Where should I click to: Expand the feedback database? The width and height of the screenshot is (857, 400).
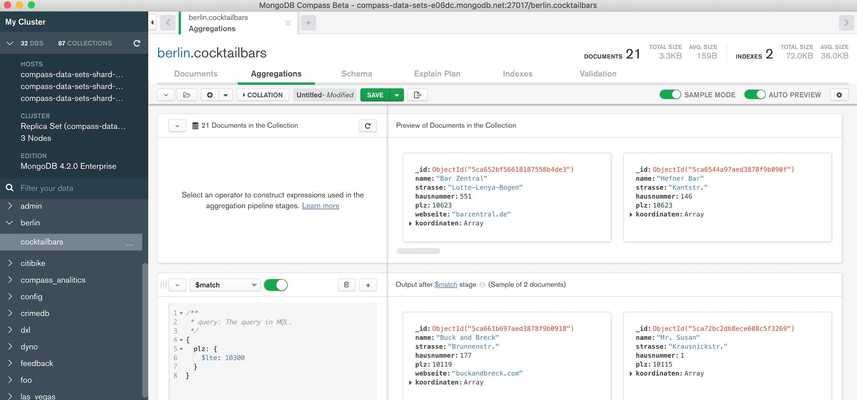tap(10, 363)
